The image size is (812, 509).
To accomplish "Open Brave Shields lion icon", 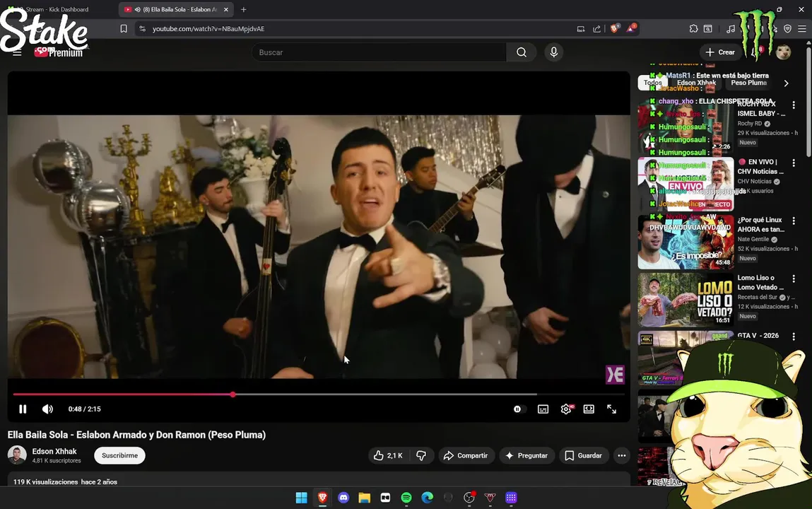I will pyautogui.click(x=614, y=28).
